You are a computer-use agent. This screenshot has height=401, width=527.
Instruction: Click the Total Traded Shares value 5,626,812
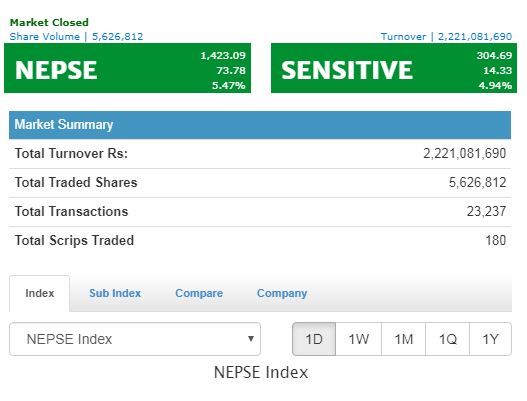pyautogui.click(x=477, y=182)
